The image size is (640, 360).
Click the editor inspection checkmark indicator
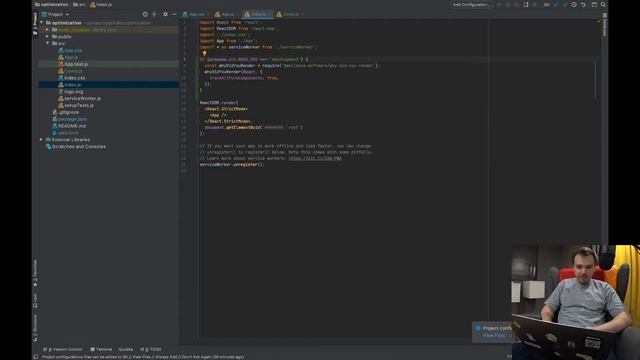[598, 21]
